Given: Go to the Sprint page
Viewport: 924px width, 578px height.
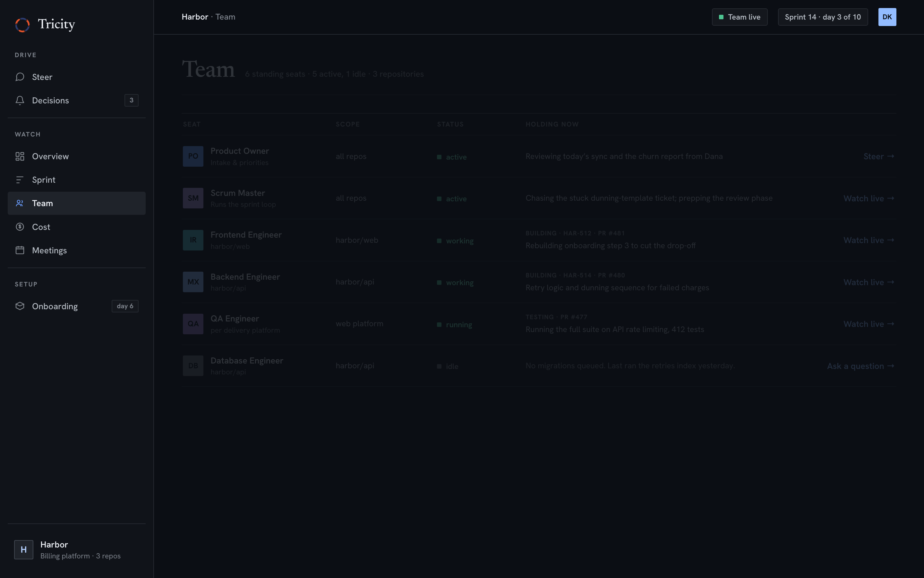Looking at the screenshot, I should pos(76,180).
